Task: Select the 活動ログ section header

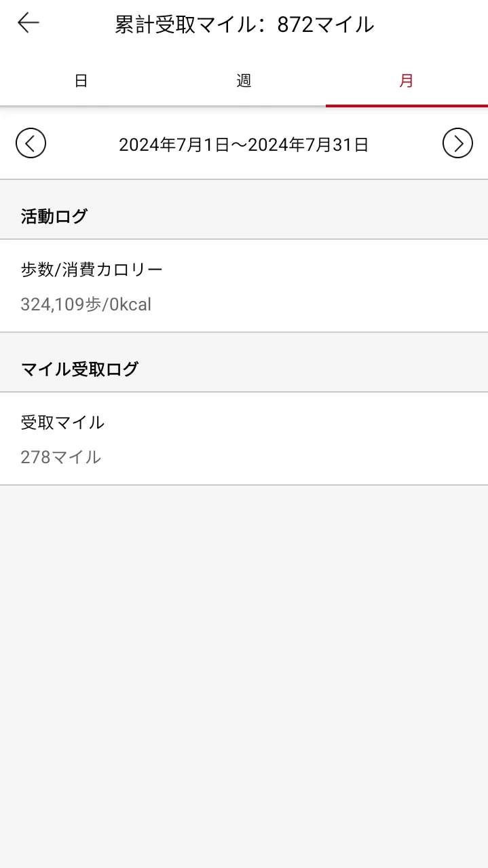Action: [54, 217]
